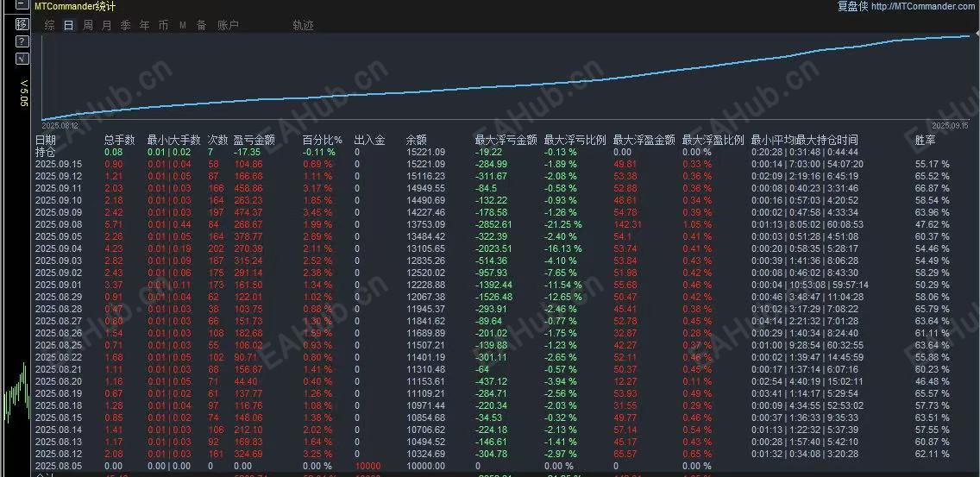Click the V 5.05 version label
The width and height of the screenshot is (980, 477).
pos(24,93)
